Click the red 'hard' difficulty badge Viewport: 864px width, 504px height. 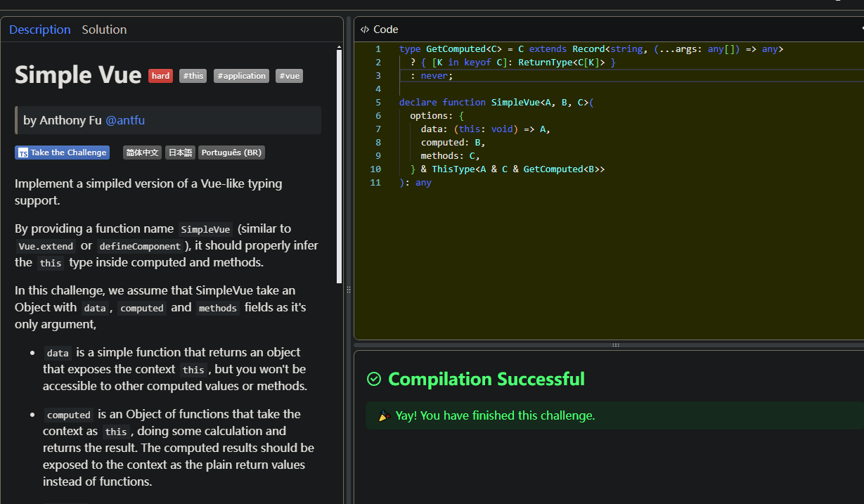point(160,76)
